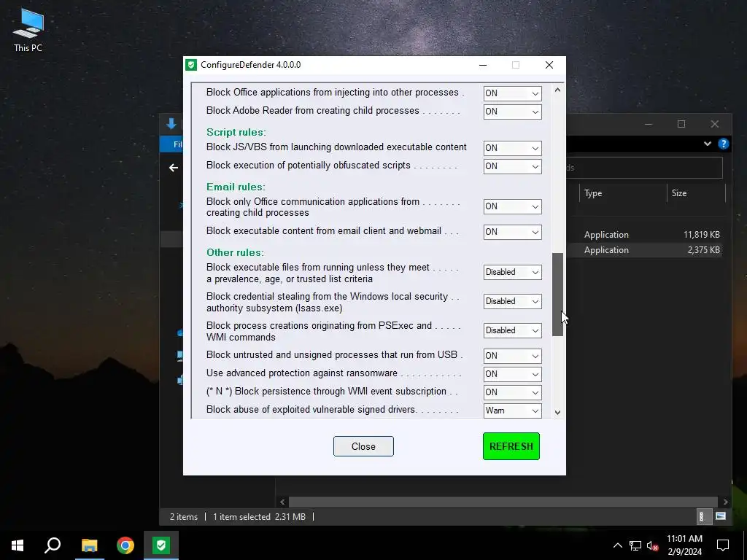Image resolution: width=747 pixels, height=560 pixels.
Task: Click the green REFRESH button
Action: pyautogui.click(x=511, y=446)
